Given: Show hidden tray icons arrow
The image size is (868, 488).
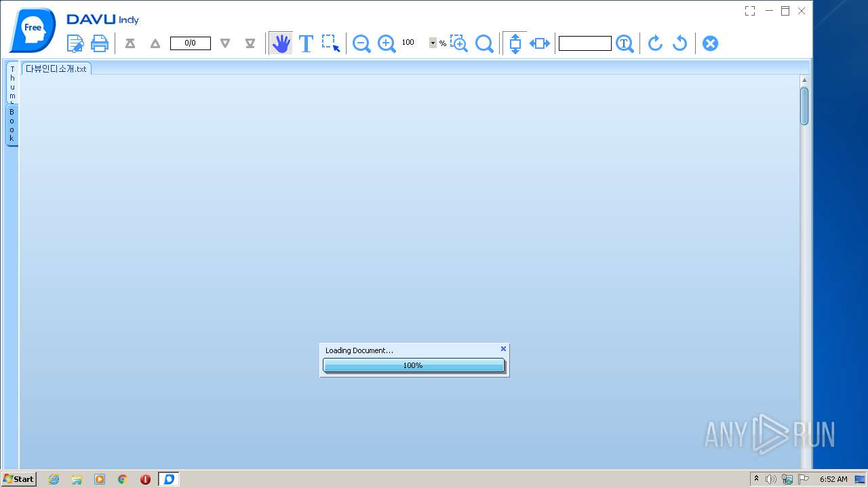Looking at the screenshot, I should [757, 479].
